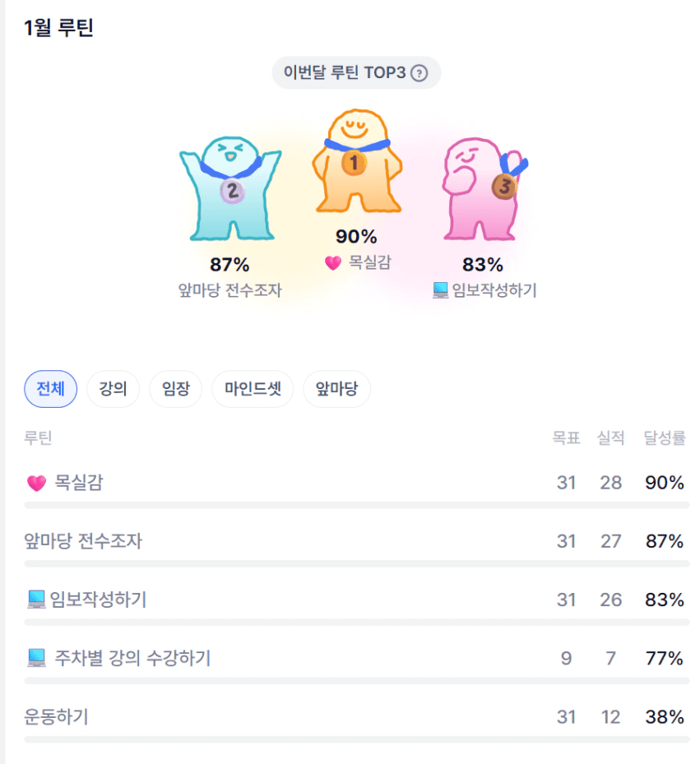Viewport: 700px width, 764px height.
Task: Click the 앞마당 전수조자 routine row name
Action: 84,541
